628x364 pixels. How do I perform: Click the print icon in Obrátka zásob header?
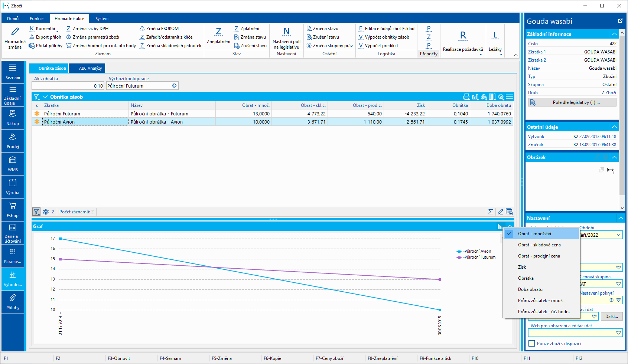(x=466, y=97)
